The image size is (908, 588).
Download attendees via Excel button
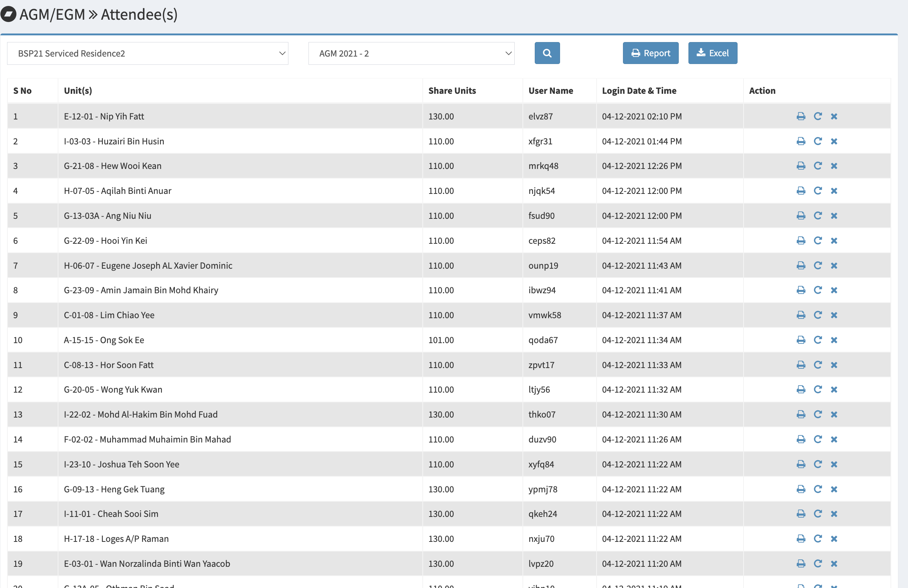coord(712,53)
